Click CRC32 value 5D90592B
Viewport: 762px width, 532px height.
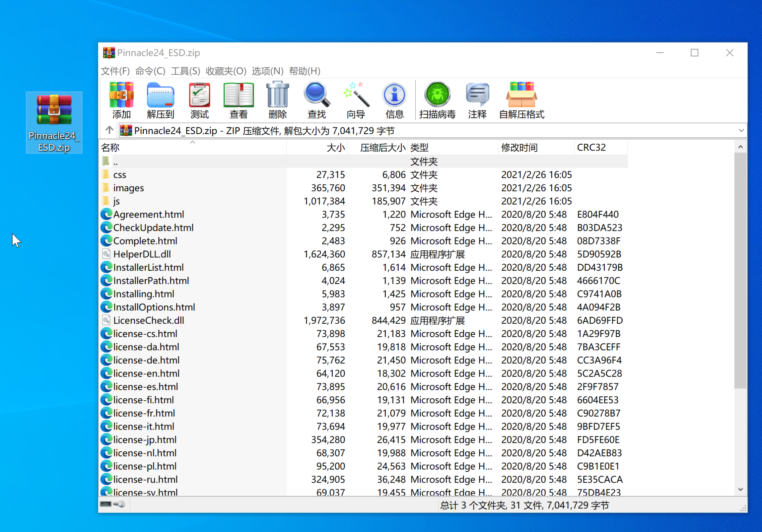(x=599, y=254)
